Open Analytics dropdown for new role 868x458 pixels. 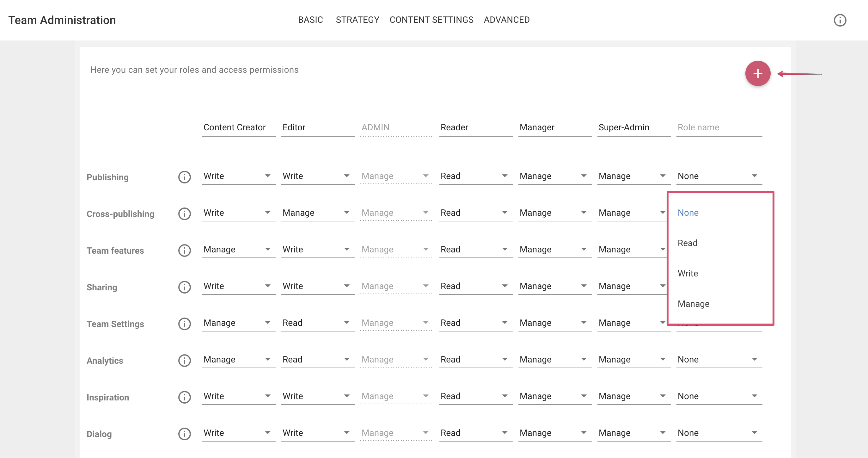pyautogui.click(x=719, y=360)
